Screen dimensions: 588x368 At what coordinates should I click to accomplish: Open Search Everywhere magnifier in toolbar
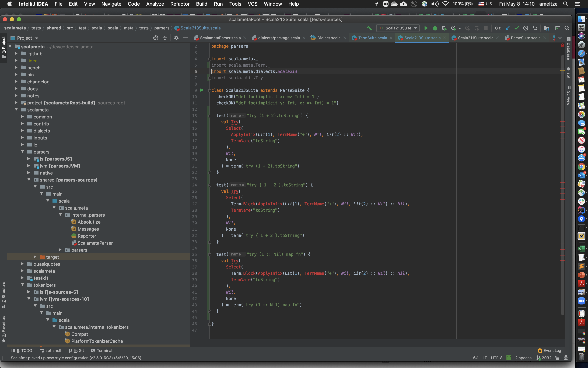point(567,28)
